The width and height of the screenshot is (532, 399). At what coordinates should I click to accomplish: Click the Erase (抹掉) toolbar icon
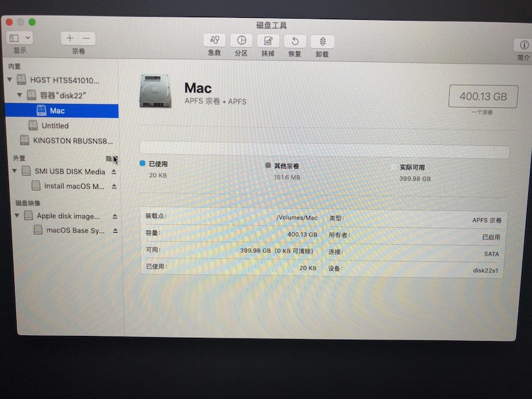tap(268, 41)
